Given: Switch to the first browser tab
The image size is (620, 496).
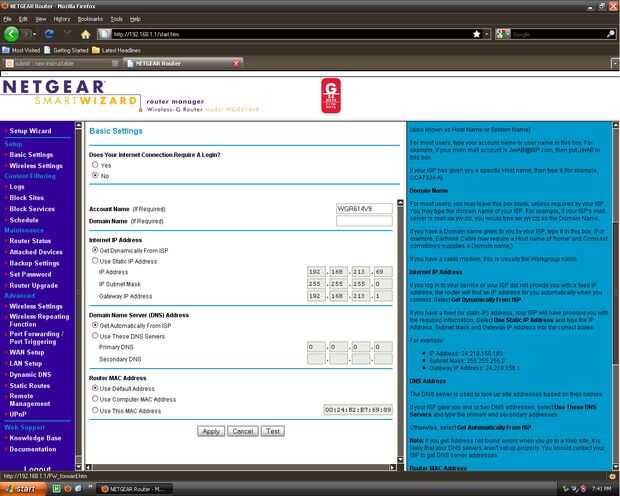Looking at the screenshot, I should [62, 63].
